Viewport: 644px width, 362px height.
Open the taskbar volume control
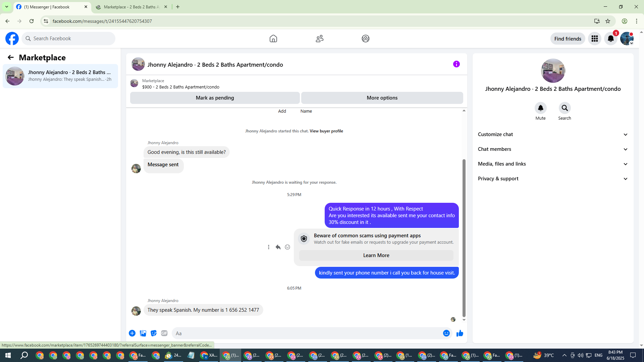(581, 355)
